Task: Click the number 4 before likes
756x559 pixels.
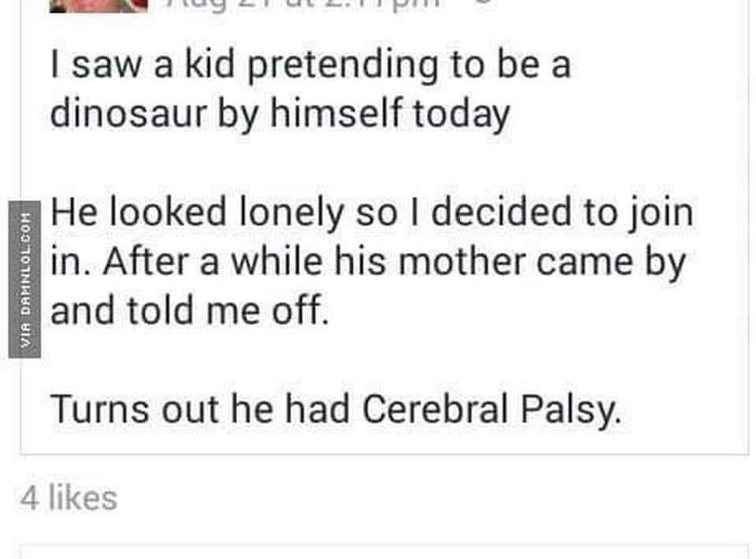Action: pyautogui.click(x=29, y=498)
